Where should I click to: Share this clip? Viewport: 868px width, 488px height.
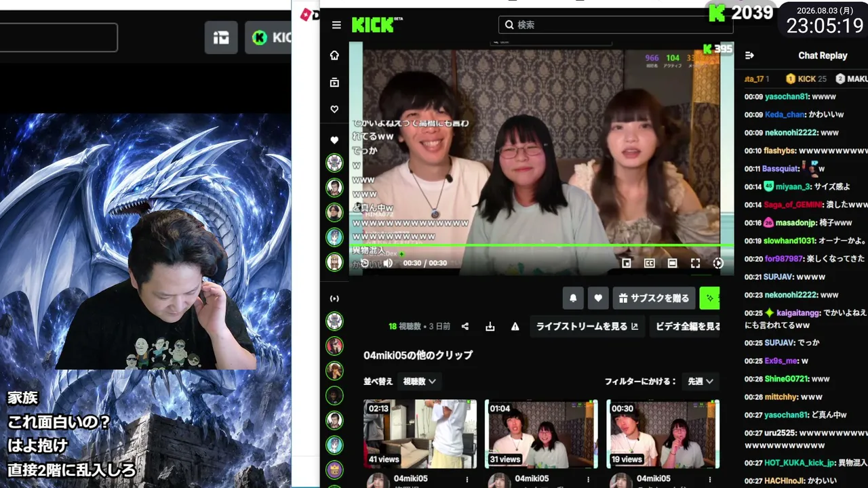pyautogui.click(x=465, y=326)
